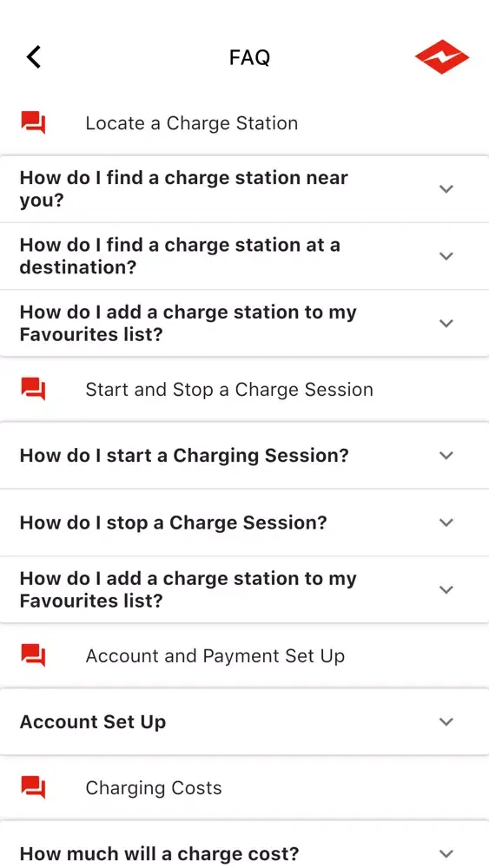
Task: Tap chat icon beside Charging Costs
Action: (x=33, y=787)
